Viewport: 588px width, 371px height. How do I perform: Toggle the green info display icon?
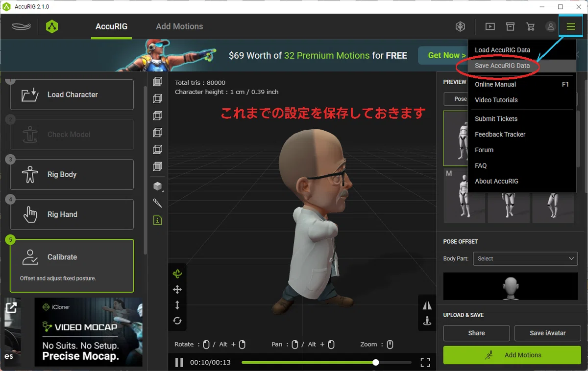coord(157,220)
